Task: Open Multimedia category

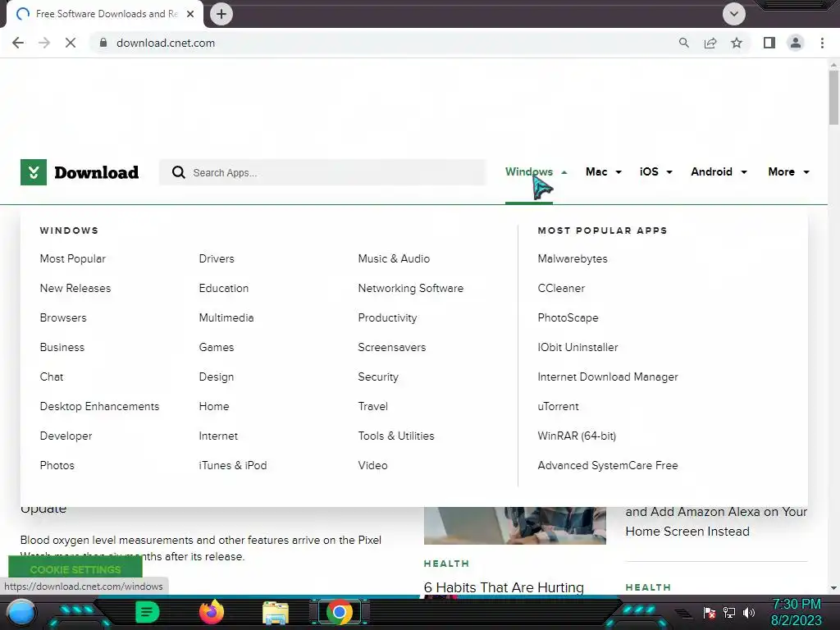Action: pos(226,317)
